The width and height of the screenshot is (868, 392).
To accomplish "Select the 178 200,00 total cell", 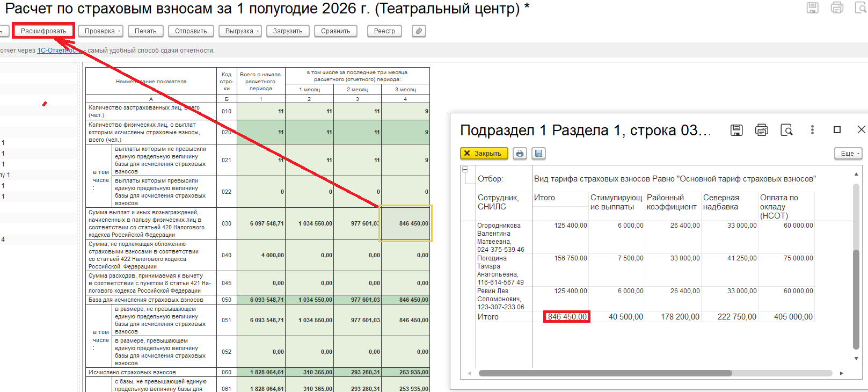I will point(673,317).
